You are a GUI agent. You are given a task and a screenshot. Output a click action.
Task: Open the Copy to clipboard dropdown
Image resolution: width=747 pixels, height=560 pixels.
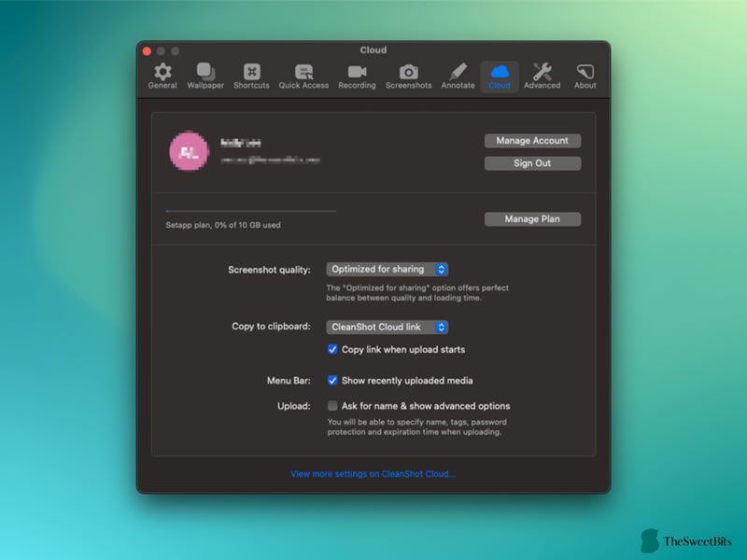[387, 328]
